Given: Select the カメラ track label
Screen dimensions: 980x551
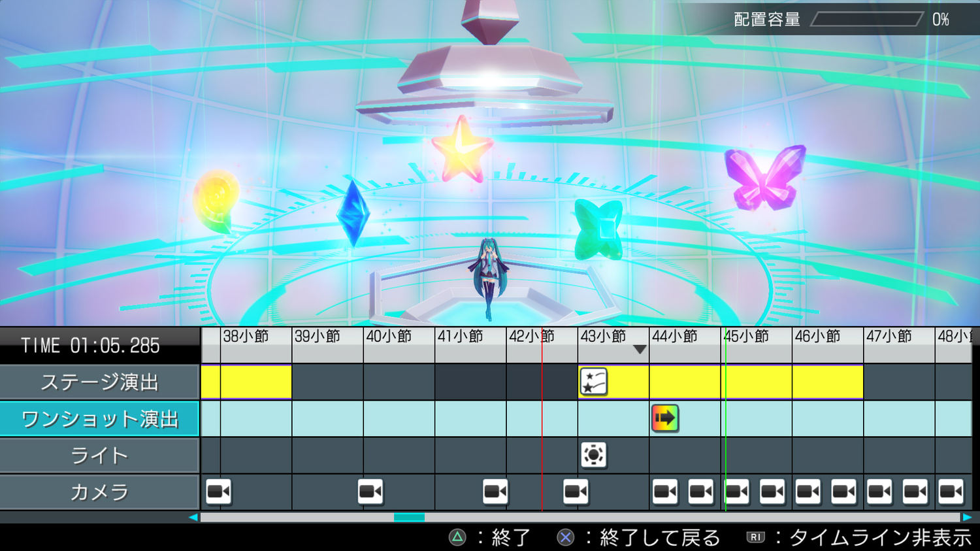Looking at the screenshot, I should pyautogui.click(x=99, y=492).
